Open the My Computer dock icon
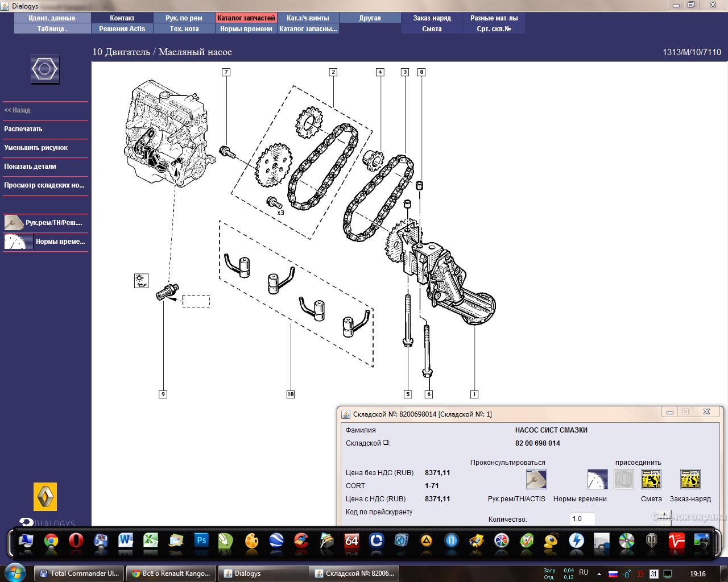This screenshot has width=728, height=582. point(26,541)
